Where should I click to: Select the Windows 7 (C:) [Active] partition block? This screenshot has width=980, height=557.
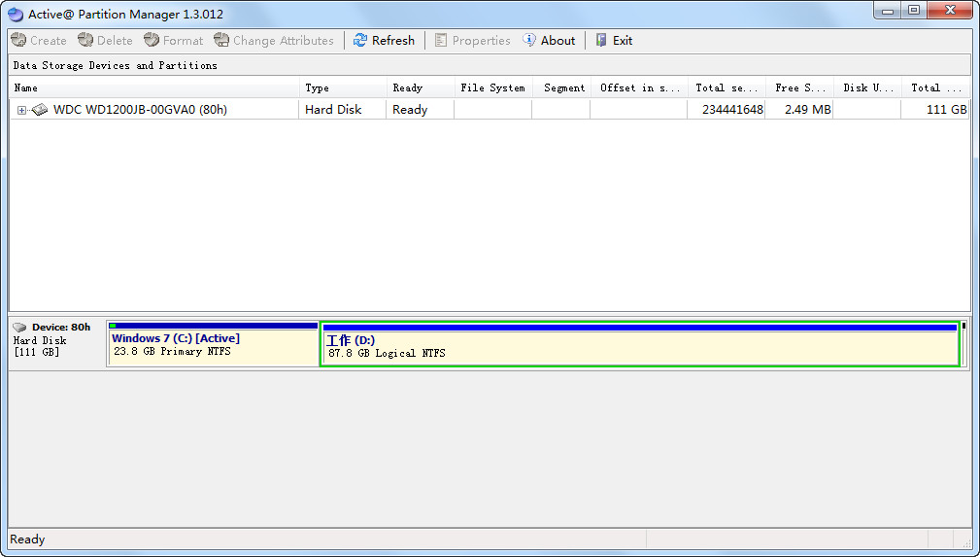(213, 343)
